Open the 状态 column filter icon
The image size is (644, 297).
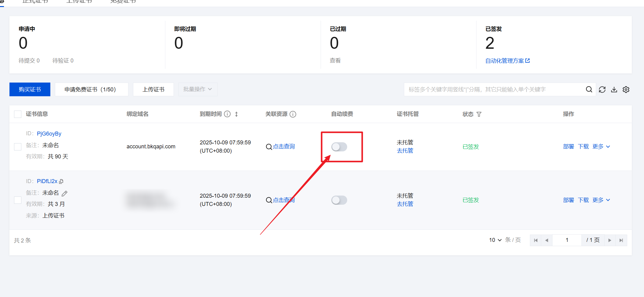pos(479,114)
